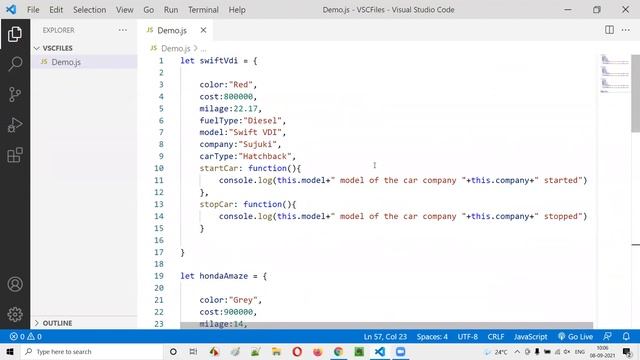Click the breadcrumb ellipsis after Demo.js
The image size is (640, 360).
(x=203, y=49)
